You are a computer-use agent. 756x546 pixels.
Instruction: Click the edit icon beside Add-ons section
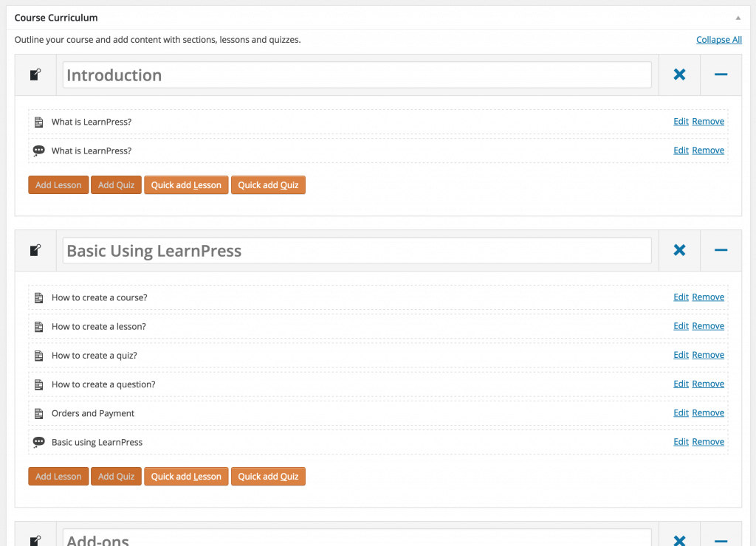[x=35, y=541]
